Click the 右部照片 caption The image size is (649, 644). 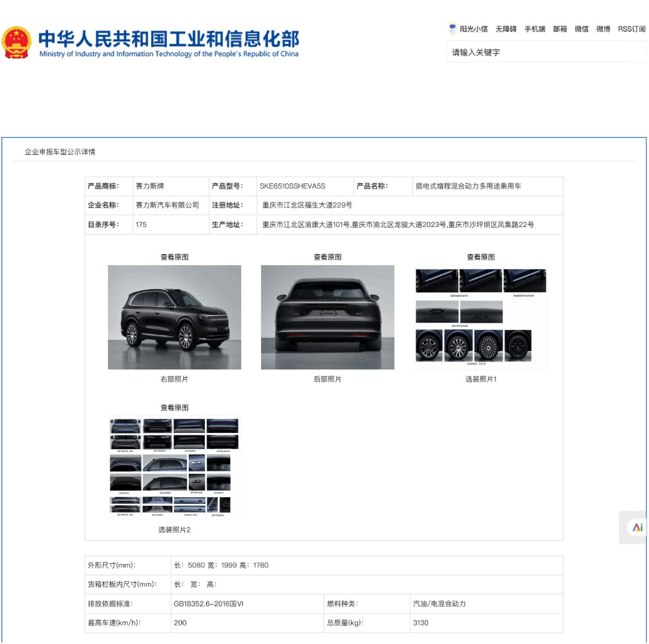(174, 379)
